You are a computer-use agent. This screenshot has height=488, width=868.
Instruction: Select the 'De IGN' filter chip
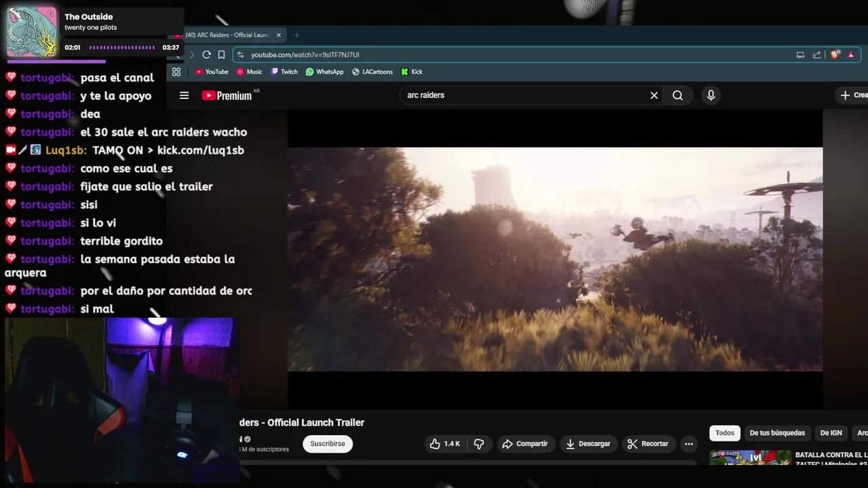831,433
